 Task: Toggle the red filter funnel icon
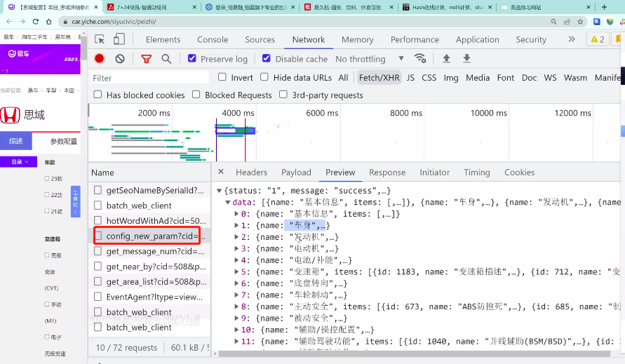tap(147, 59)
